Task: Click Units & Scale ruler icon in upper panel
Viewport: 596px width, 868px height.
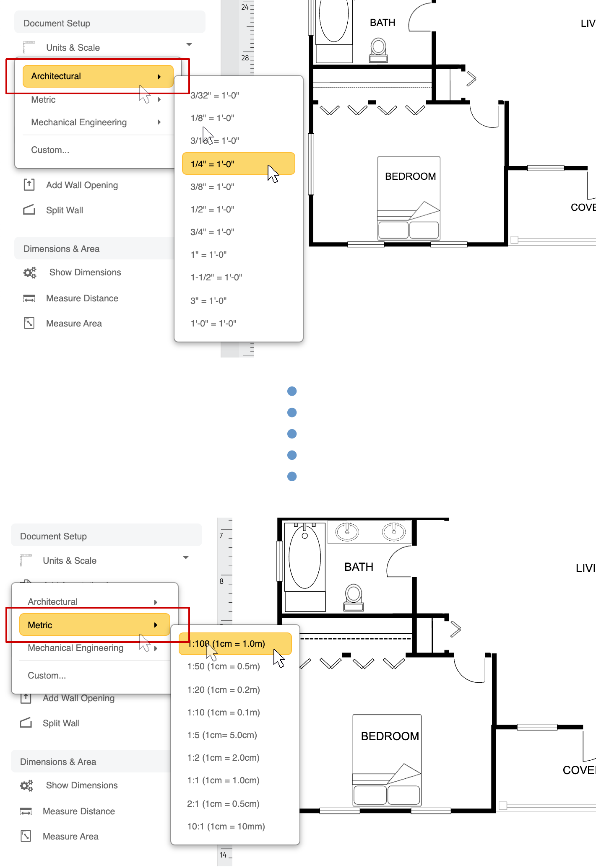Action: pos(29,47)
